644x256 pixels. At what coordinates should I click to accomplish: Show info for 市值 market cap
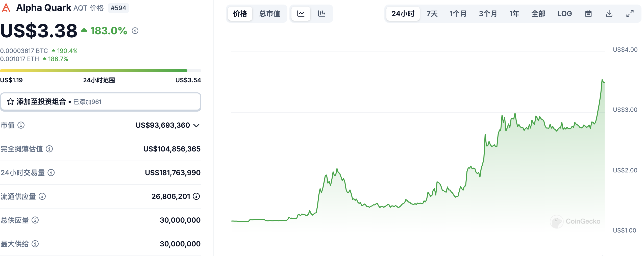[x=21, y=125]
